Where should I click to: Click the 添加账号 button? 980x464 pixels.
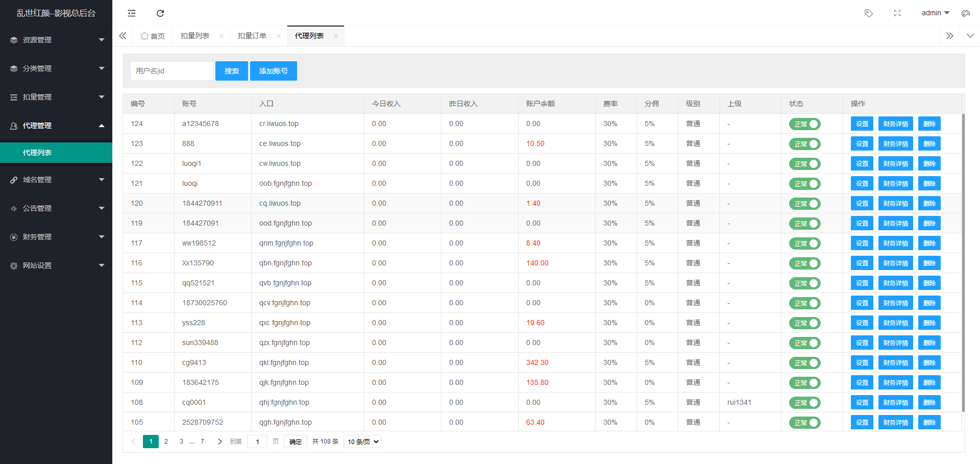273,71
